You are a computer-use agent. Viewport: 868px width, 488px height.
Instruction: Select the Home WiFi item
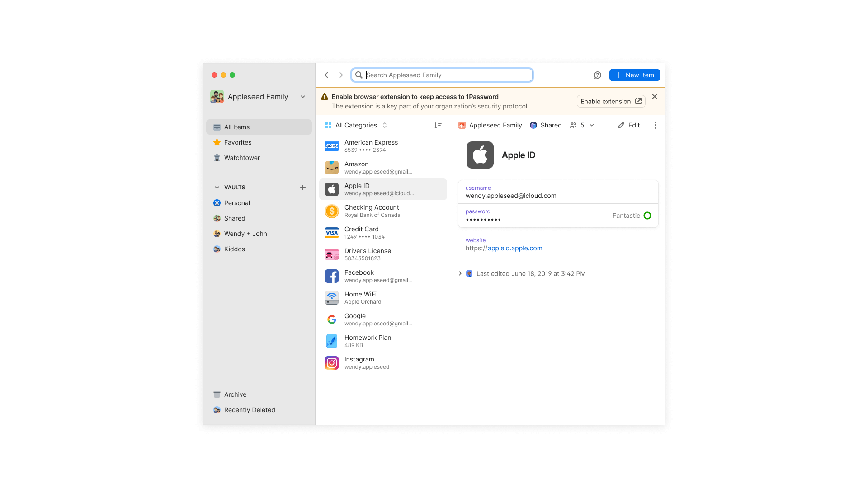(x=383, y=298)
